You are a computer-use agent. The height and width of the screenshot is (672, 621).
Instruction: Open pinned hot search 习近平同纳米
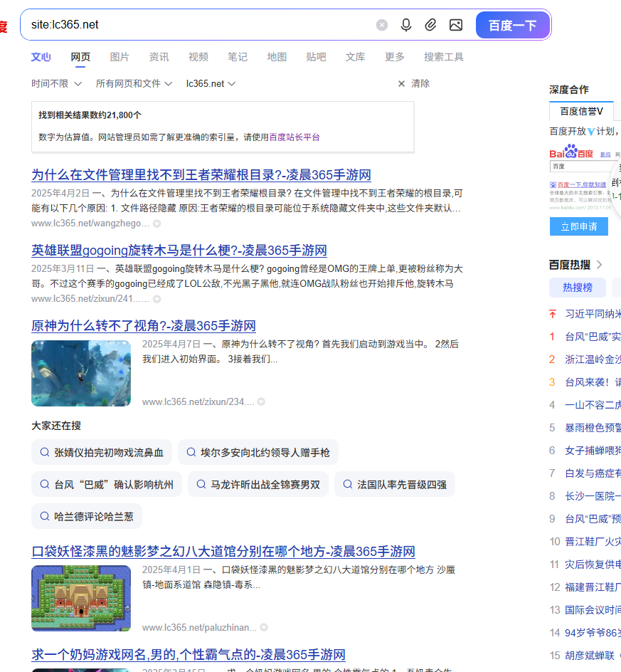tap(593, 314)
